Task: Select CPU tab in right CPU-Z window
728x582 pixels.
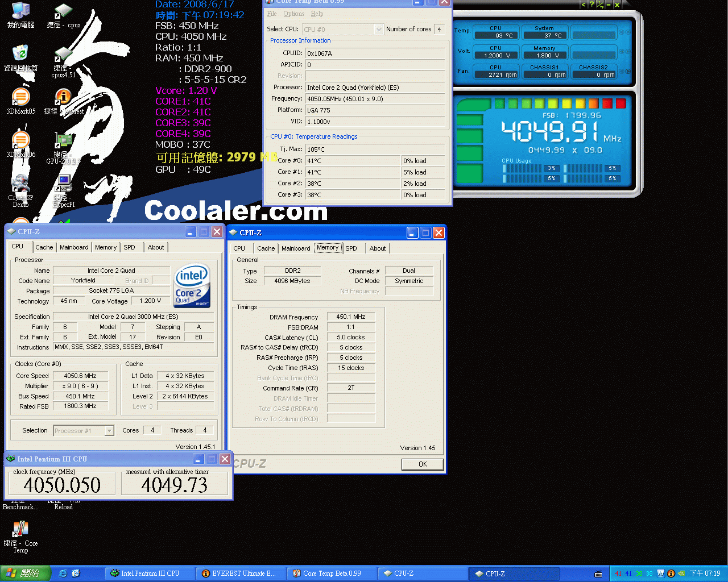Action: [x=239, y=248]
